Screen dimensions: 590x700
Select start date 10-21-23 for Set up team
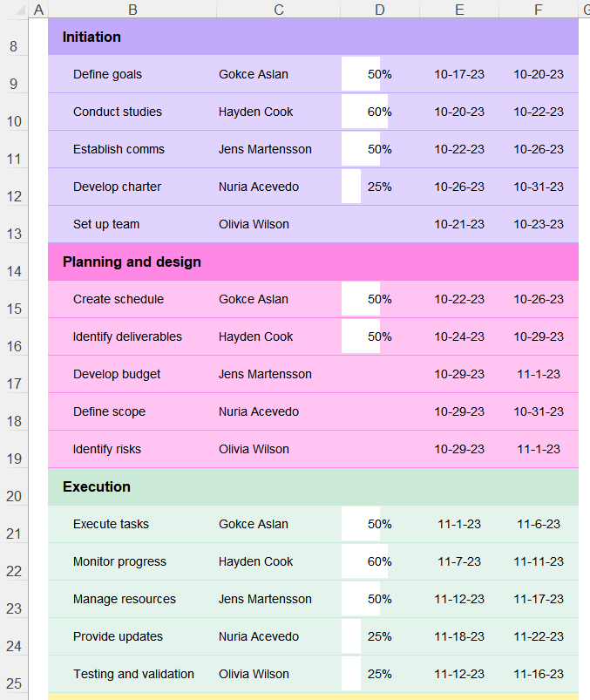coord(459,224)
